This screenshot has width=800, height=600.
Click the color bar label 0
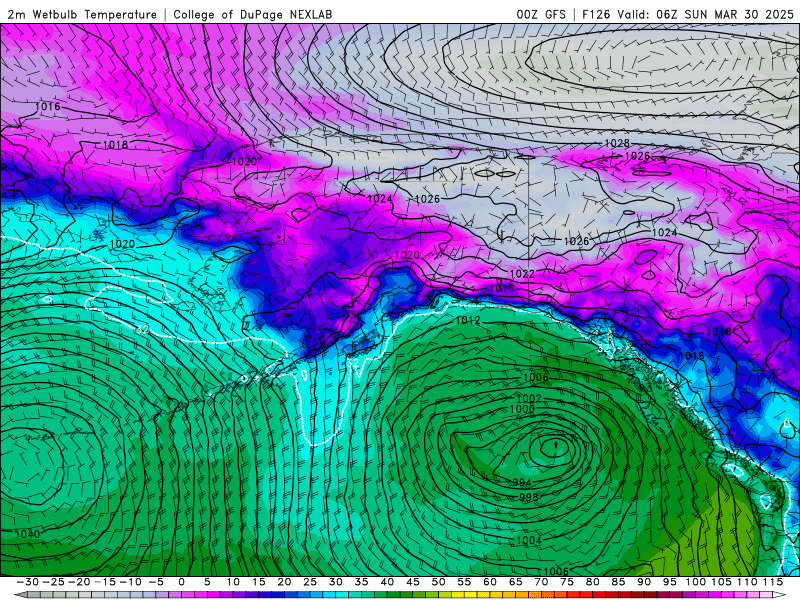coord(182,582)
